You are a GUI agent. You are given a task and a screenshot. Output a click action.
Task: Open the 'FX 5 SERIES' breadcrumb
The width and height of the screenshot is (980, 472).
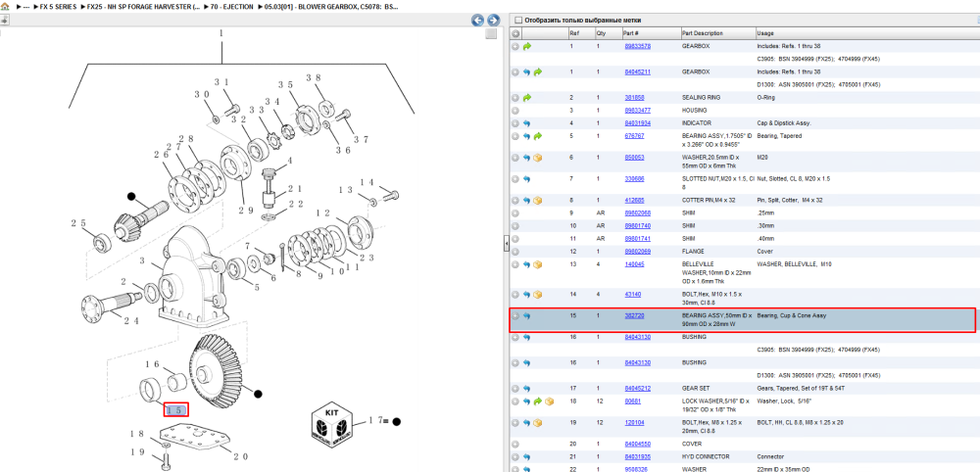[x=58, y=6]
